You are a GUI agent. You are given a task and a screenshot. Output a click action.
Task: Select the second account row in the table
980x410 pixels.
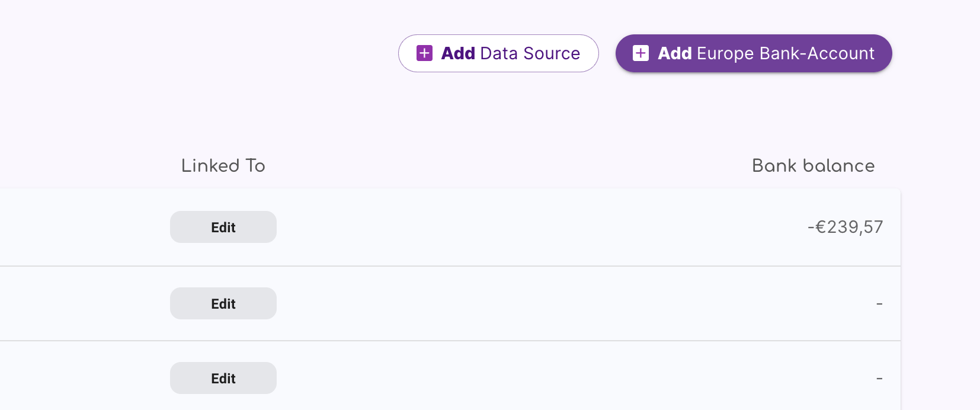pyautogui.click(x=504, y=304)
